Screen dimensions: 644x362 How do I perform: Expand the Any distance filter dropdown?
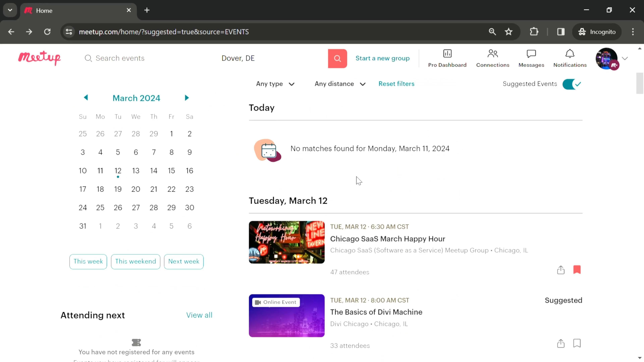tap(340, 84)
